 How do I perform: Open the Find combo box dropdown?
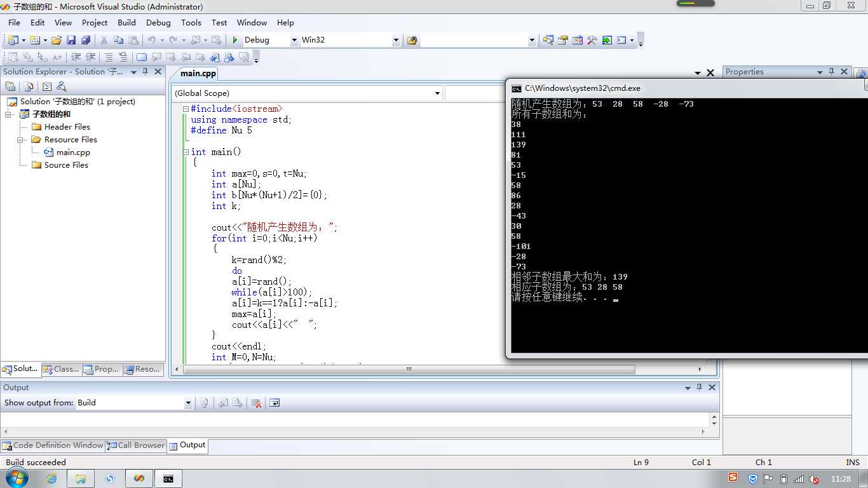532,40
